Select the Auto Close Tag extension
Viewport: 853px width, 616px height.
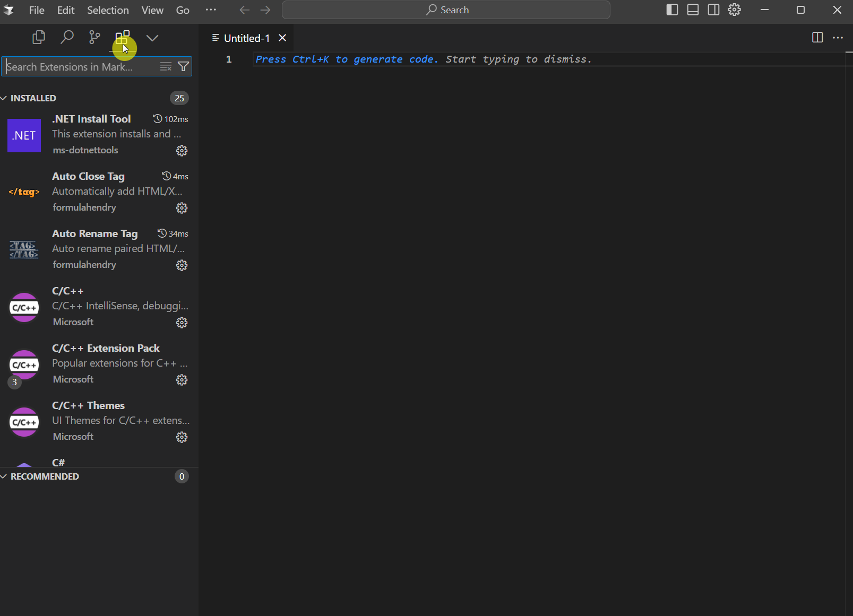tap(99, 192)
